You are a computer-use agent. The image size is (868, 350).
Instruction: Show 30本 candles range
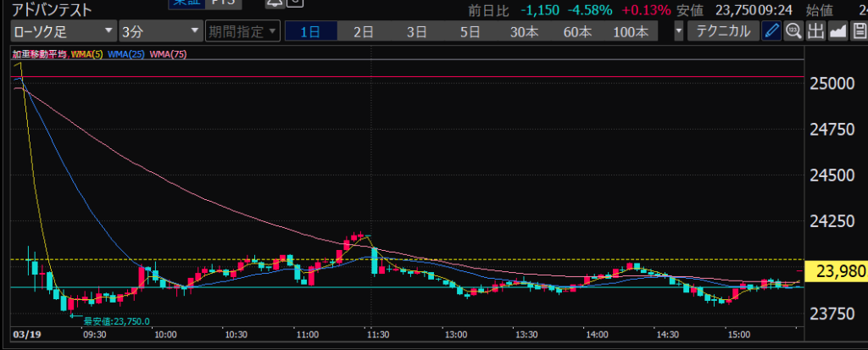(524, 32)
